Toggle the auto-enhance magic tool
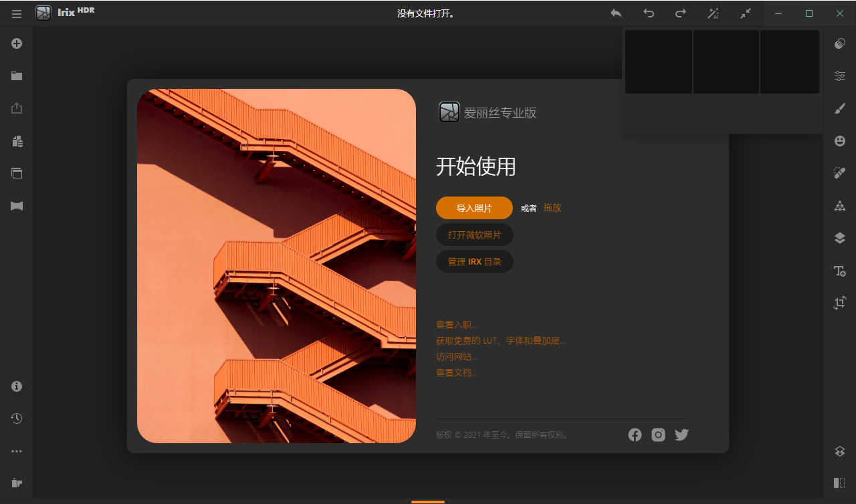This screenshot has height=504, width=856. (x=713, y=13)
